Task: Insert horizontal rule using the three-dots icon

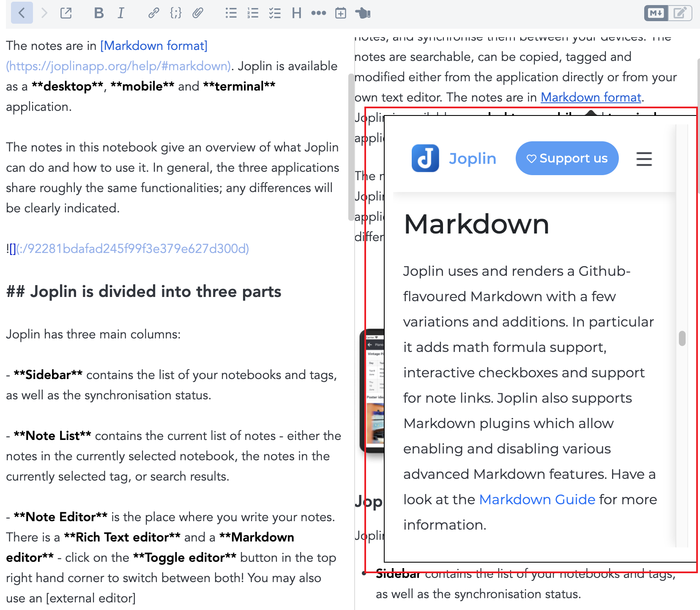Action: tap(319, 13)
